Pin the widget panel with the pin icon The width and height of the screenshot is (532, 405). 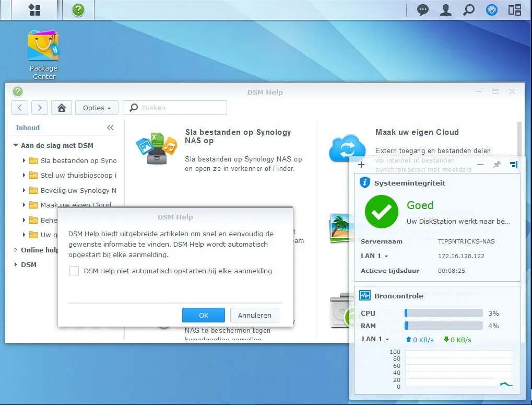click(496, 165)
